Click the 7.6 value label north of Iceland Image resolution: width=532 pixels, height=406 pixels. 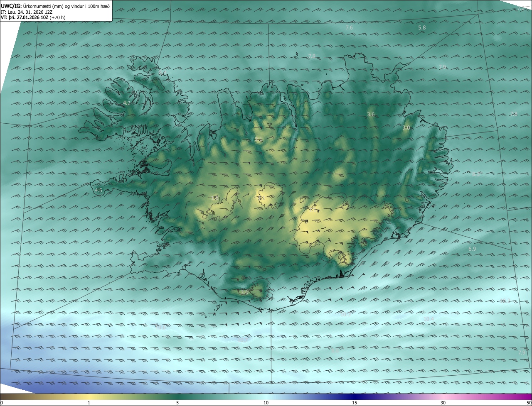(349, 28)
